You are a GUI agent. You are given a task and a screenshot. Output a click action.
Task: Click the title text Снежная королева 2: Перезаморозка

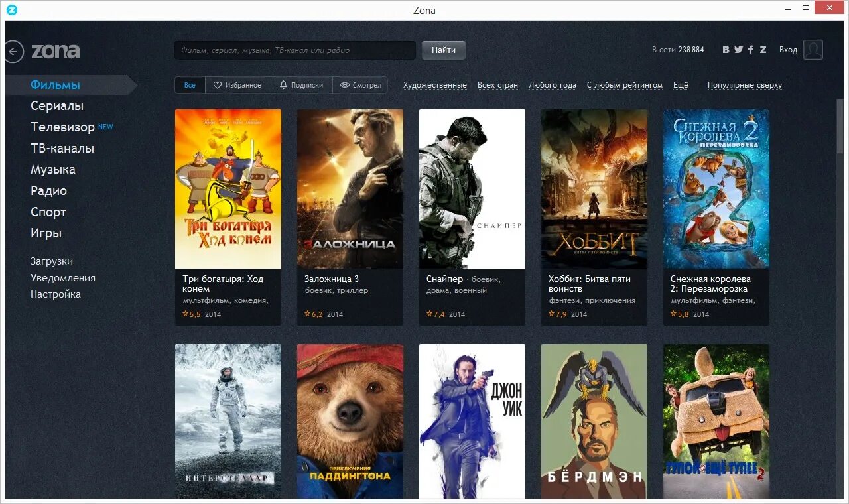point(710,284)
